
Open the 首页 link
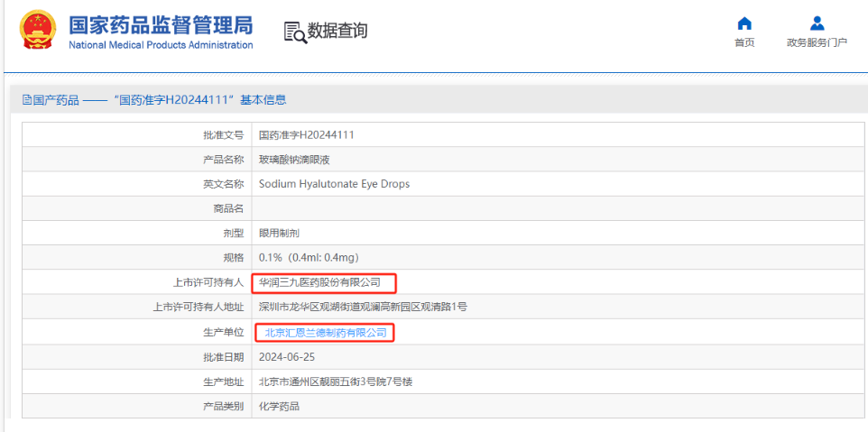[x=744, y=43]
